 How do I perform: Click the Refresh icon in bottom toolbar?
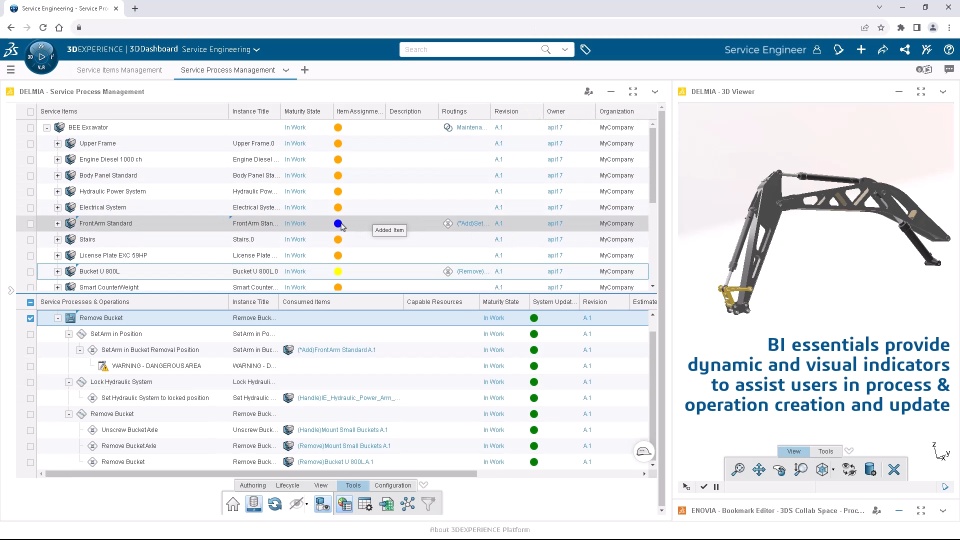275,504
